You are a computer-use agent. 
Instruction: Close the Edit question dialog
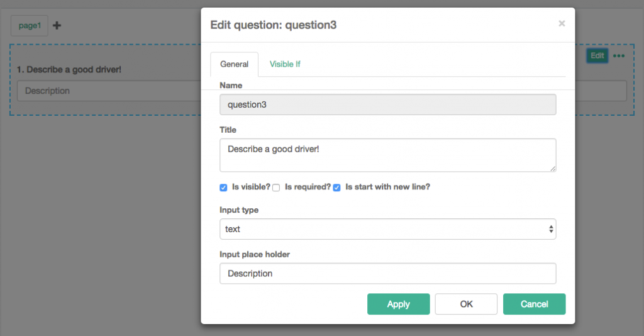[562, 23]
